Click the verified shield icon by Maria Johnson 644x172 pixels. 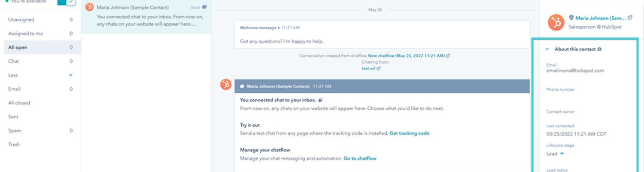tap(571, 18)
